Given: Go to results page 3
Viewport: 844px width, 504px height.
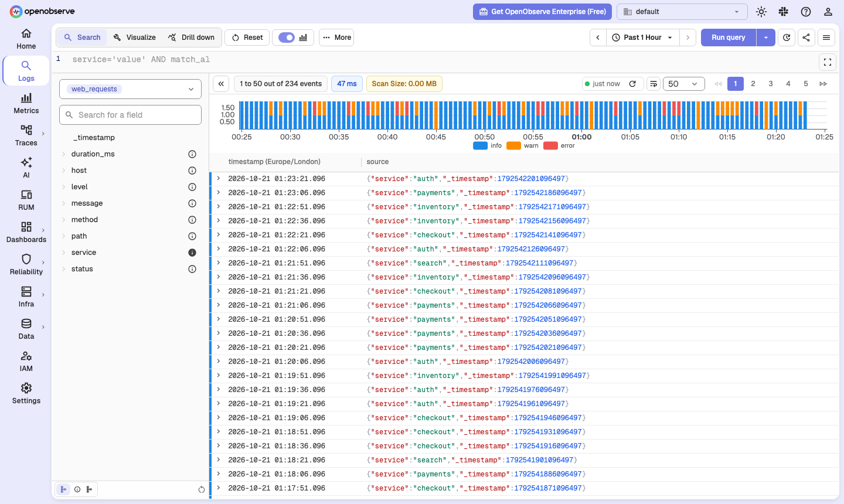Looking at the screenshot, I should (771, 84).
